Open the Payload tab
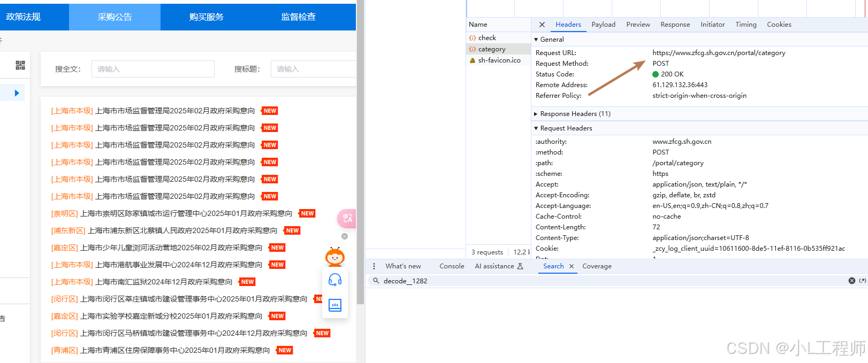 click(x=604, y=25)
